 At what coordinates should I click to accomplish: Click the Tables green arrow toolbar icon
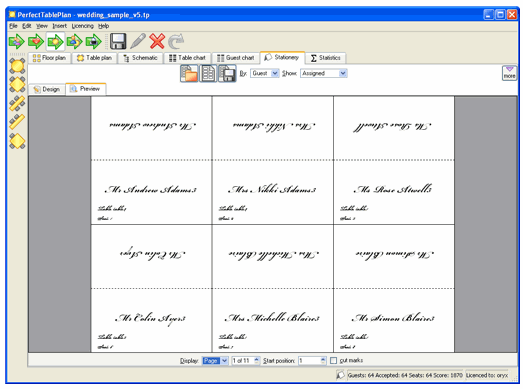point(55,41)
